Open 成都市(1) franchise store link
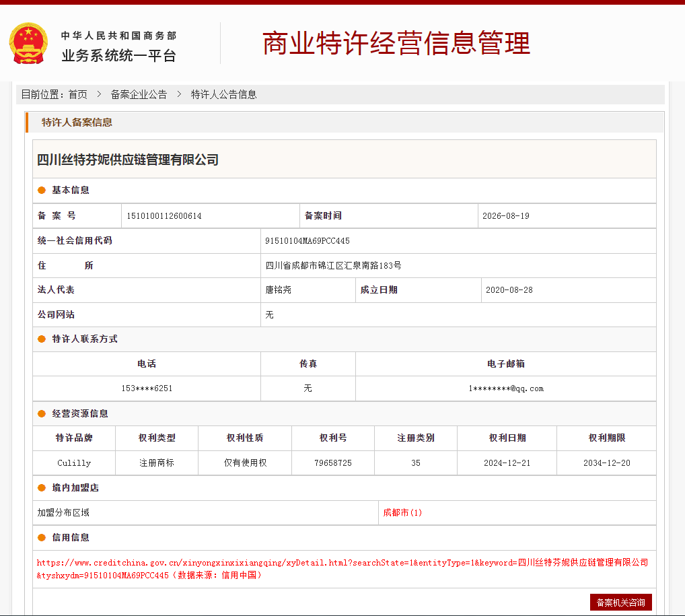The width and height of the screenshot is (685, 616). (x=402, y=512)
